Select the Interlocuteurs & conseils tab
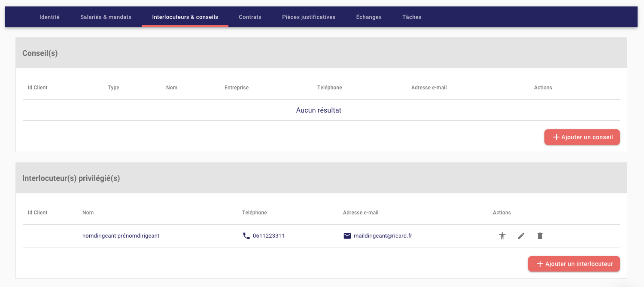644x287 pixels. pos(185,17)
